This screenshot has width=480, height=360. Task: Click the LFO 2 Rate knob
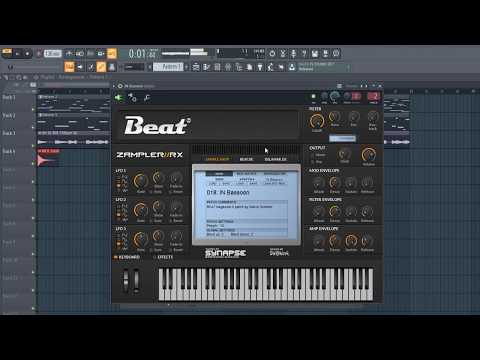coord(141,210)
